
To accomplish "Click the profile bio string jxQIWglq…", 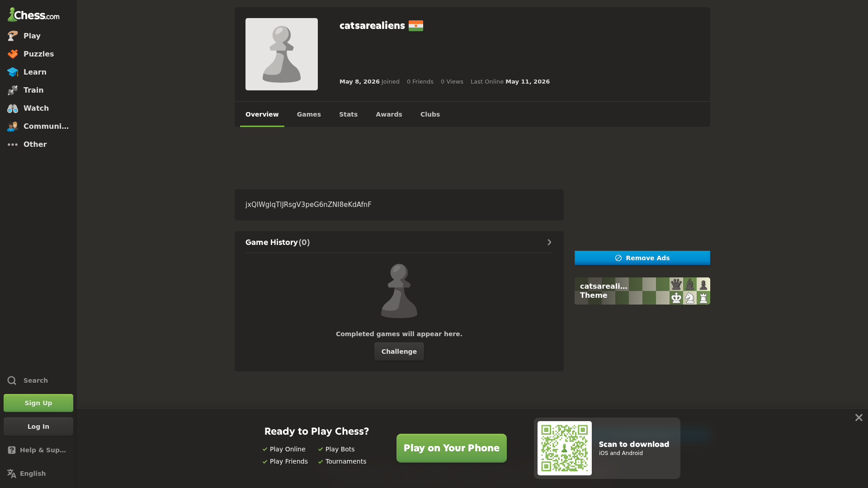I will click(x=308, y=205).
